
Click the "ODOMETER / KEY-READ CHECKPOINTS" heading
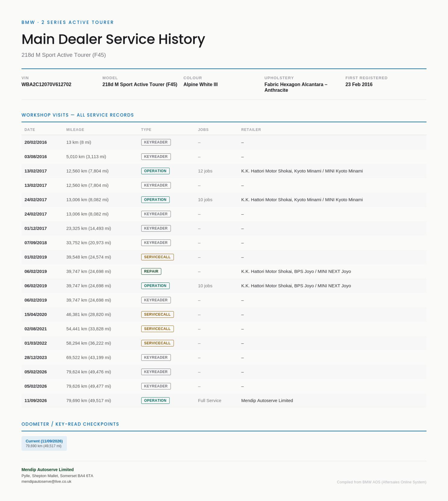[x=70, y=424]
